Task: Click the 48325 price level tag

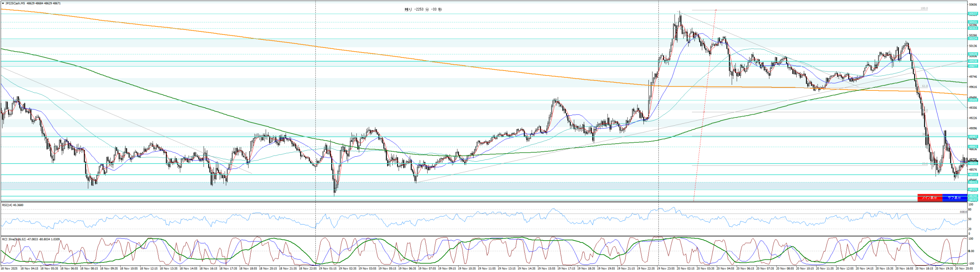Action: [x=972, y=190]
